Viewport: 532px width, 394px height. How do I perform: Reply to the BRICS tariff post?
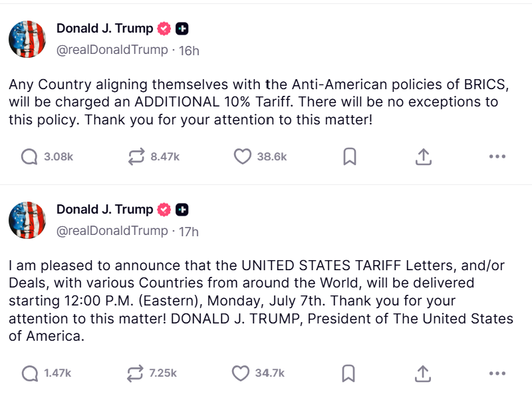click(x=29, y=157)
